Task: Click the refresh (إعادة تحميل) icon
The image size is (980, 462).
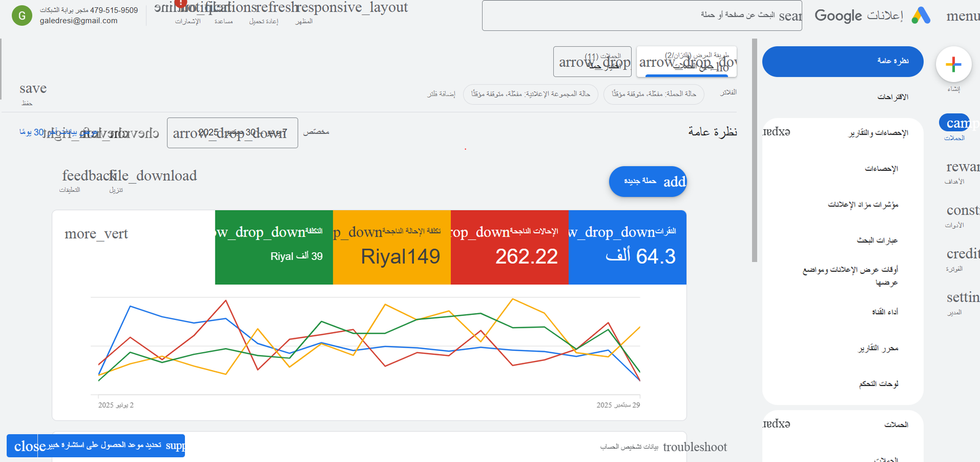Action: 263,9
